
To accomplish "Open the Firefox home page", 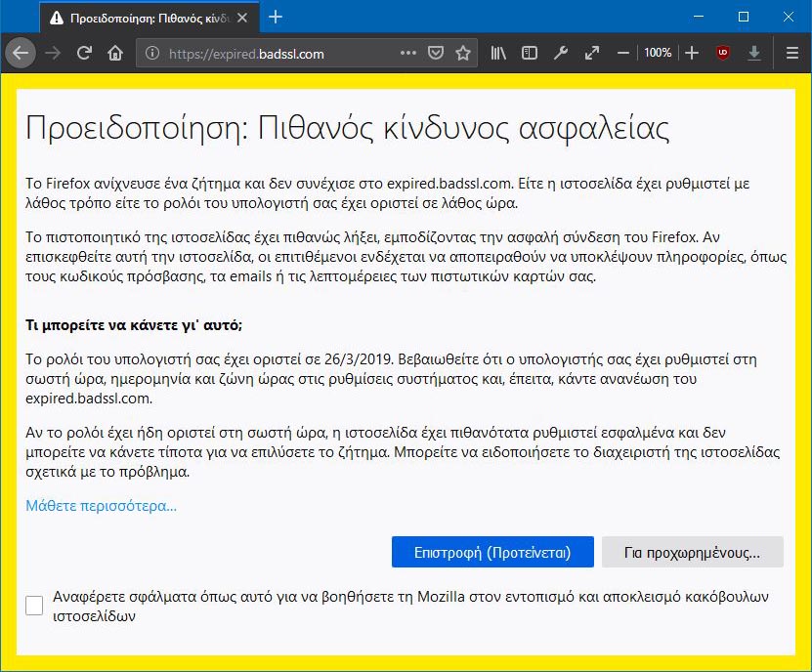I will pyautogui.click(x=115, y=53).
